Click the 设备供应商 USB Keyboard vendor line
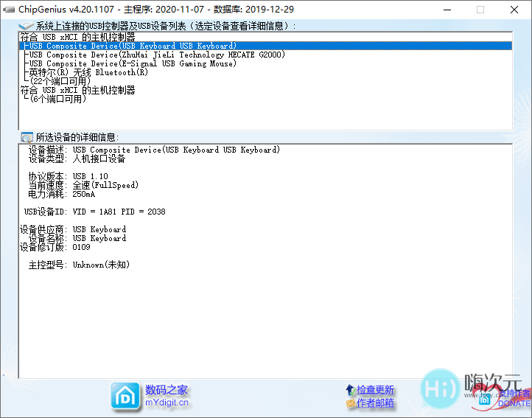Viewport: 532px width, 418px height. (x=73, y=229)
